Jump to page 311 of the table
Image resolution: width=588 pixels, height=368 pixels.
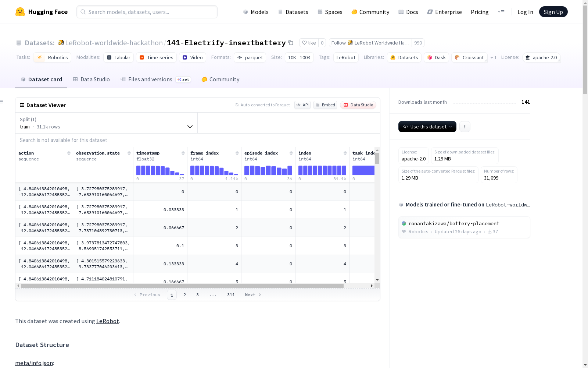pyautogui.click(x=231, y=295)
